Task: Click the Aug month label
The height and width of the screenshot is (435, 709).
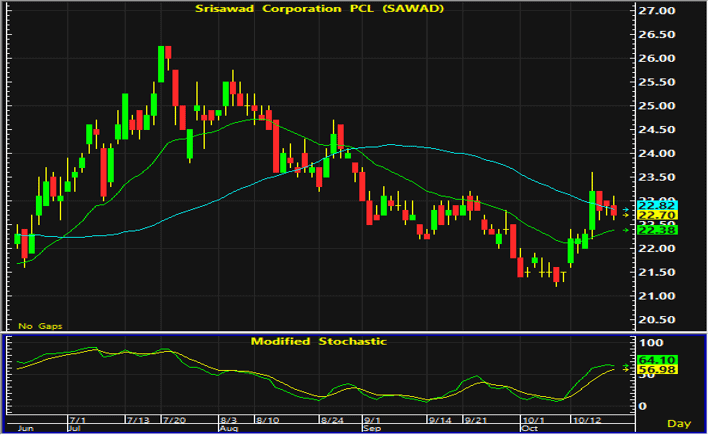Action: [x=228, y=428]
